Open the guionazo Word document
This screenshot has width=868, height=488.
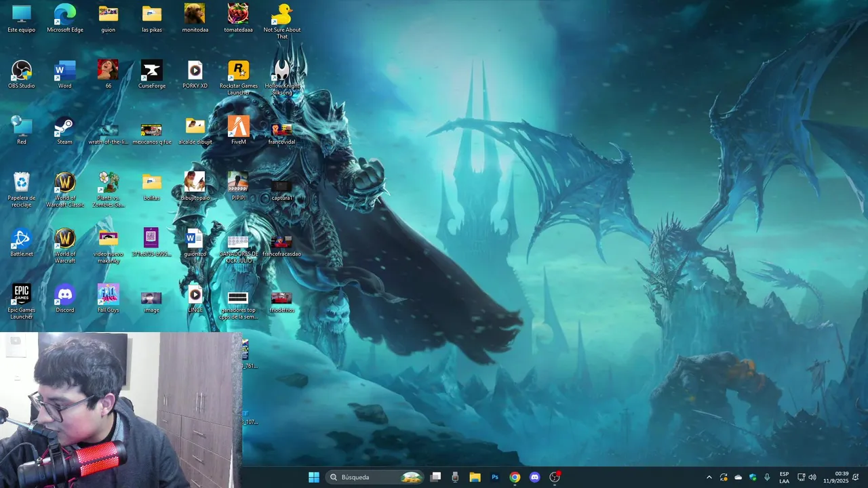click(x=195, y=243)
